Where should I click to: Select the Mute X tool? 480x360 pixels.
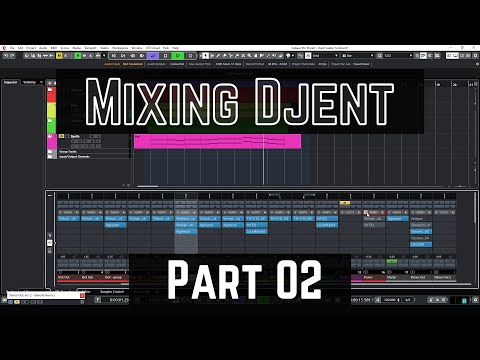tap(243, 56)
